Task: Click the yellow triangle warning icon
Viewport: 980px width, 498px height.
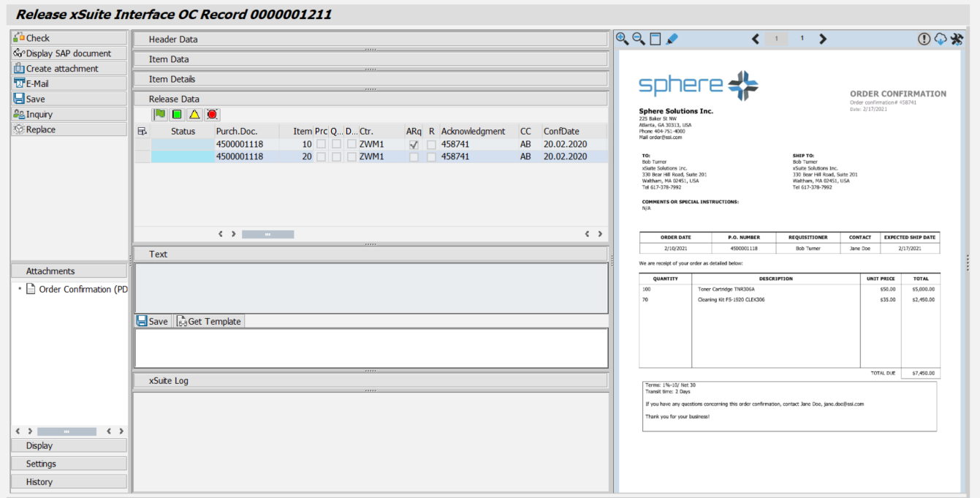Action: pos(194,114)
